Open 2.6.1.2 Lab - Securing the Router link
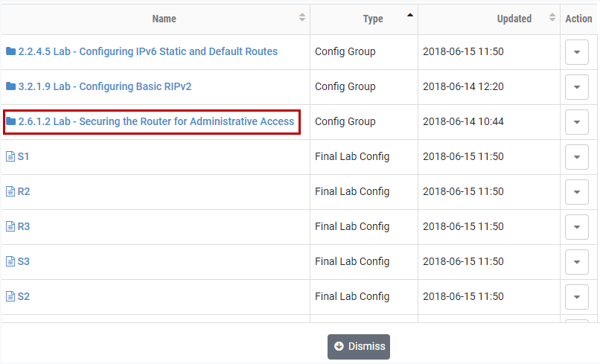Screen dimensions: 600x364 156,121
